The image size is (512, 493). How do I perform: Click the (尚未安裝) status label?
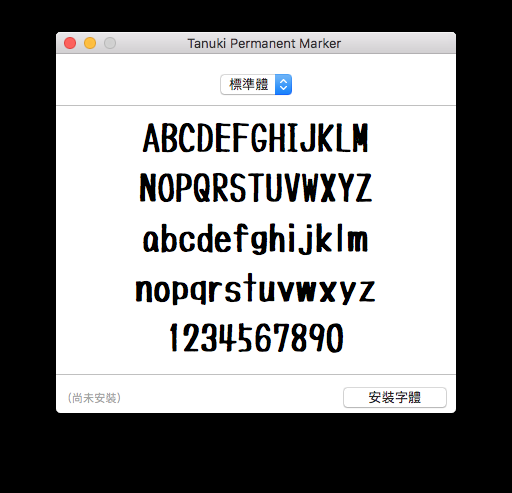click(94, 398)
